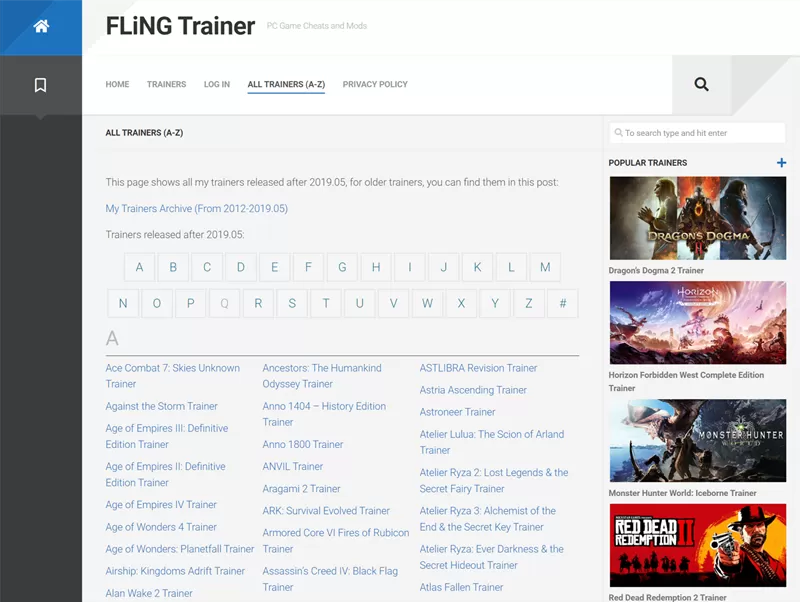Open Against the Storm Trainer link
Screen dimensions: 800x602
click(161, 406)
